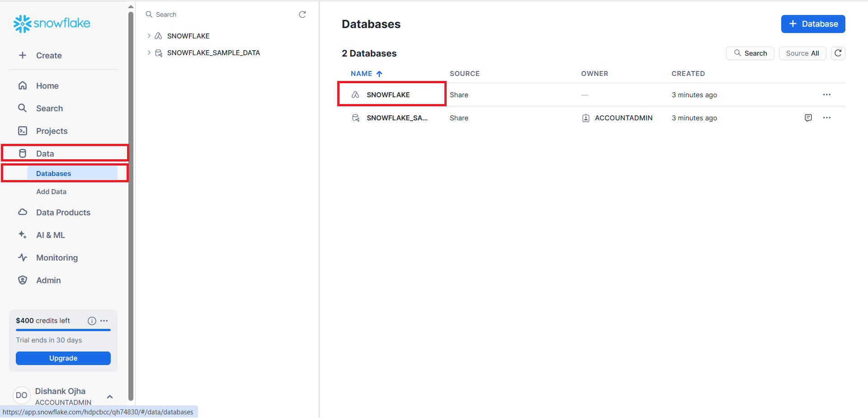Expand the SNOWFLAKE_SAMPLE_DATA tree node
868x418 pixels.
149,52
